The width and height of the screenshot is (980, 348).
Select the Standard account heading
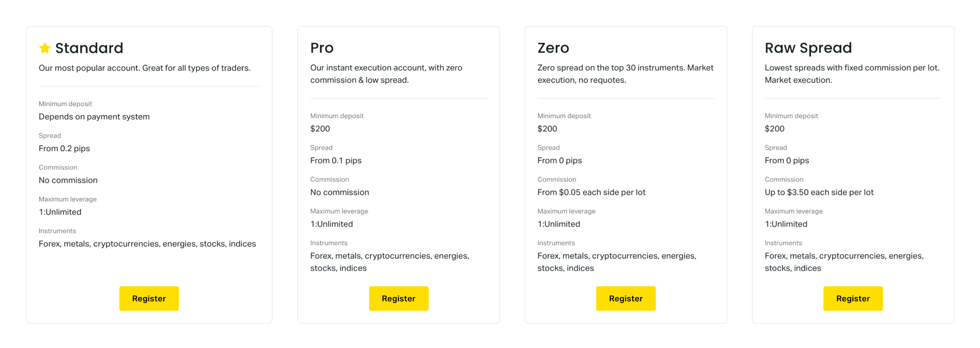(89, 48)
